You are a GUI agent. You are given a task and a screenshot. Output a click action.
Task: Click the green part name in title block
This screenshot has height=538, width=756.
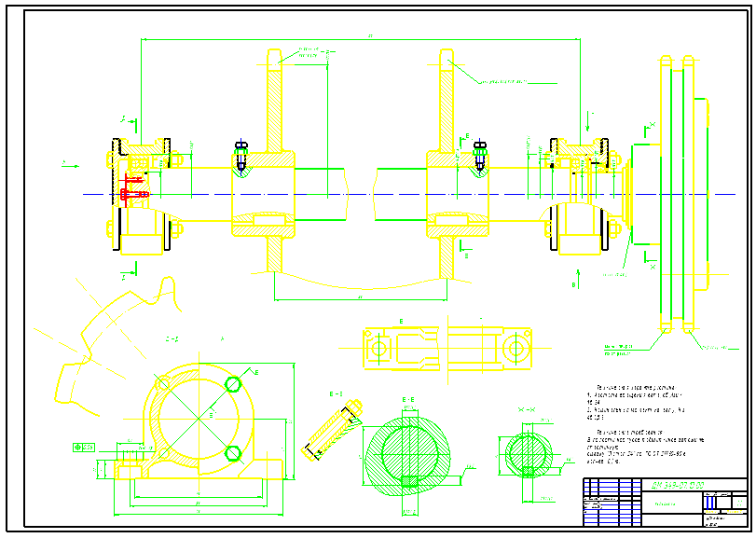pyautogui.click(x=666, y=504)
